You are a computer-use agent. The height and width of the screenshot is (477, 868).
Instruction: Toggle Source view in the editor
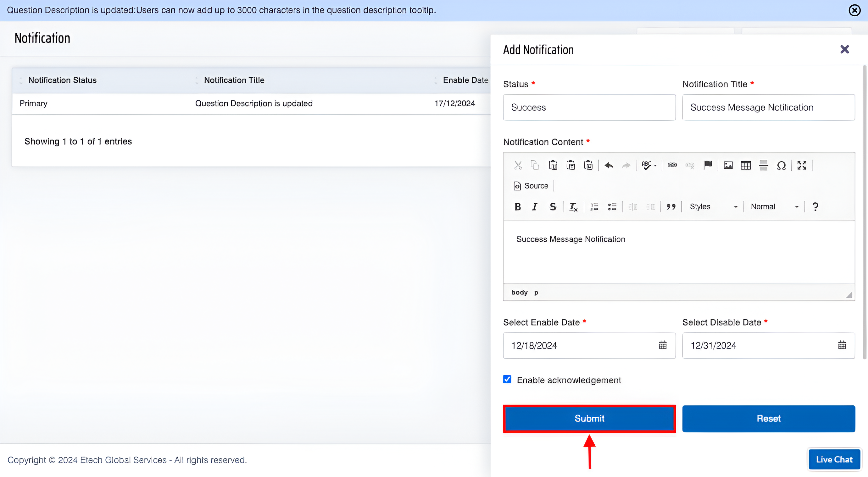pyautogui.click(x=531, y=186)
